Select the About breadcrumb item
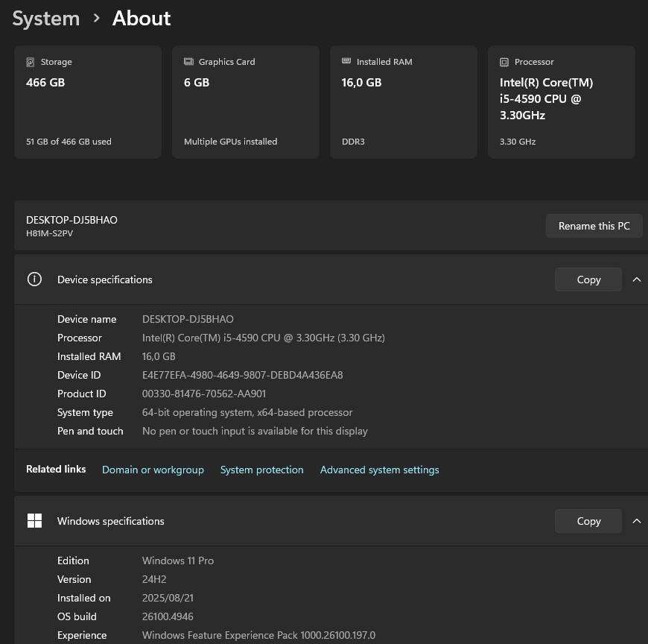This screenshot has height=644, width=648. [141, 18]
